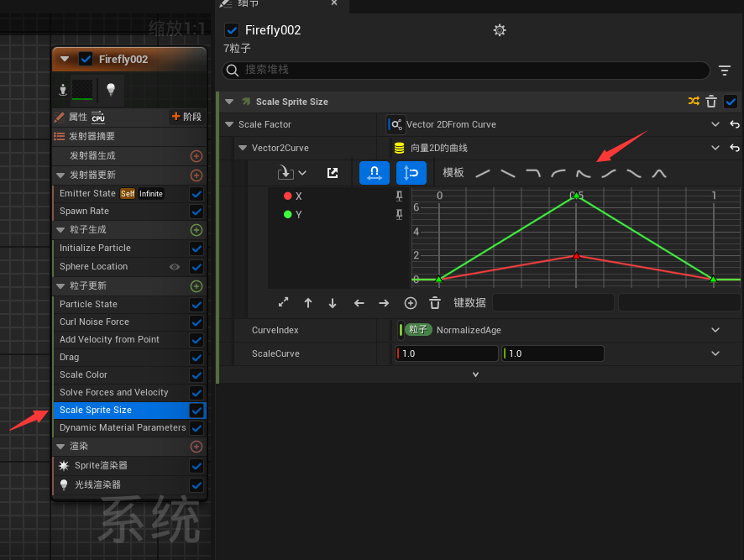
Task: Apply linear ramp down curve template
Action: [x=508, y=174]
